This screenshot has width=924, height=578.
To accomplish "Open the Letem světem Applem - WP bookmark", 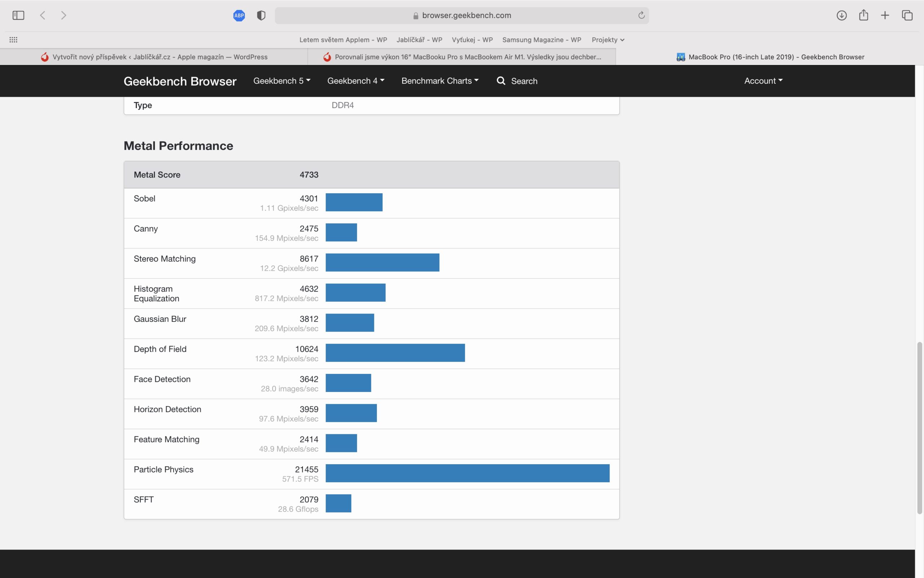I will 343,40.
